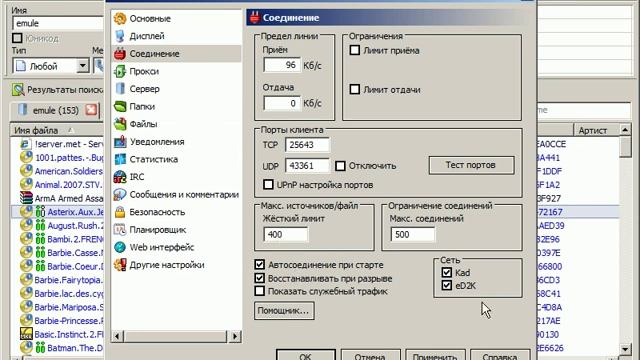
Task: Switch to Безопасность settings page
Action: [x=157, y=212]
